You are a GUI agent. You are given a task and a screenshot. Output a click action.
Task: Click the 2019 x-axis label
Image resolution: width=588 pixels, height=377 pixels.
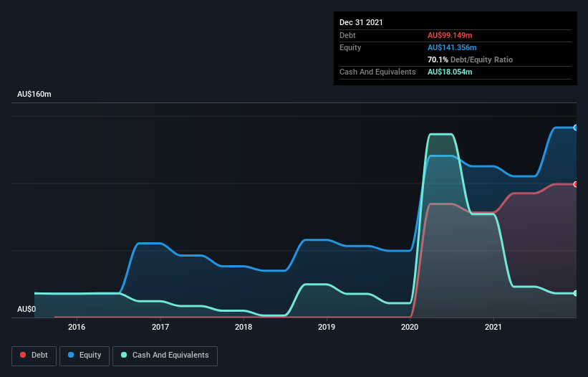(x=327, y=327)
